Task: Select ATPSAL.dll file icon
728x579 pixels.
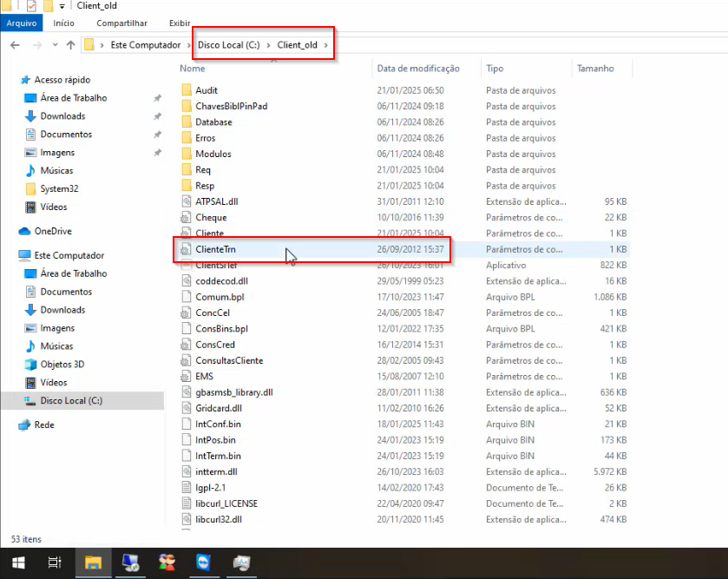Action: pos(187,201)
